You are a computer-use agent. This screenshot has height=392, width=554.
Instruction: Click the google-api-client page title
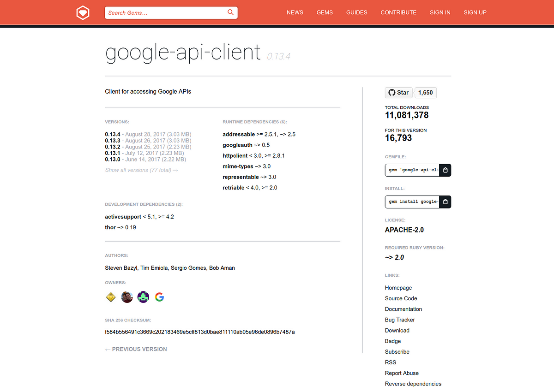coord(183,52)
